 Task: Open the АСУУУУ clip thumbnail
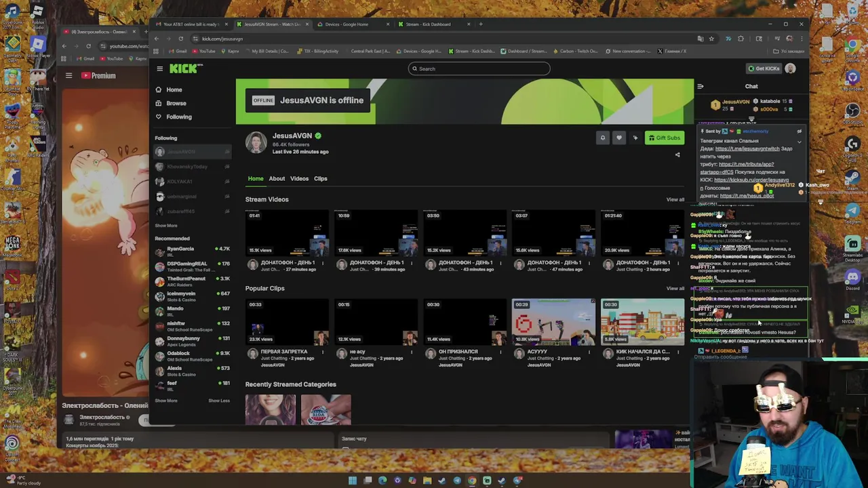(x=553, y=322)
